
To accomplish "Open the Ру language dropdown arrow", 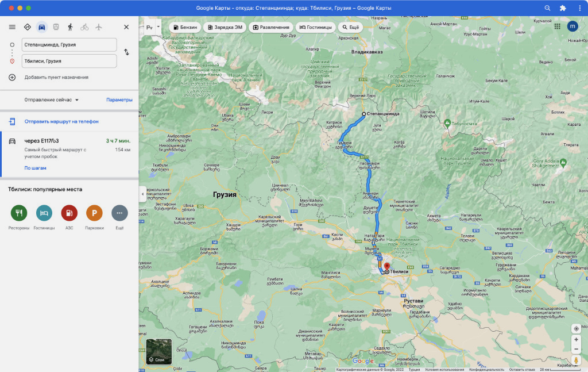I will pos(158,27).
